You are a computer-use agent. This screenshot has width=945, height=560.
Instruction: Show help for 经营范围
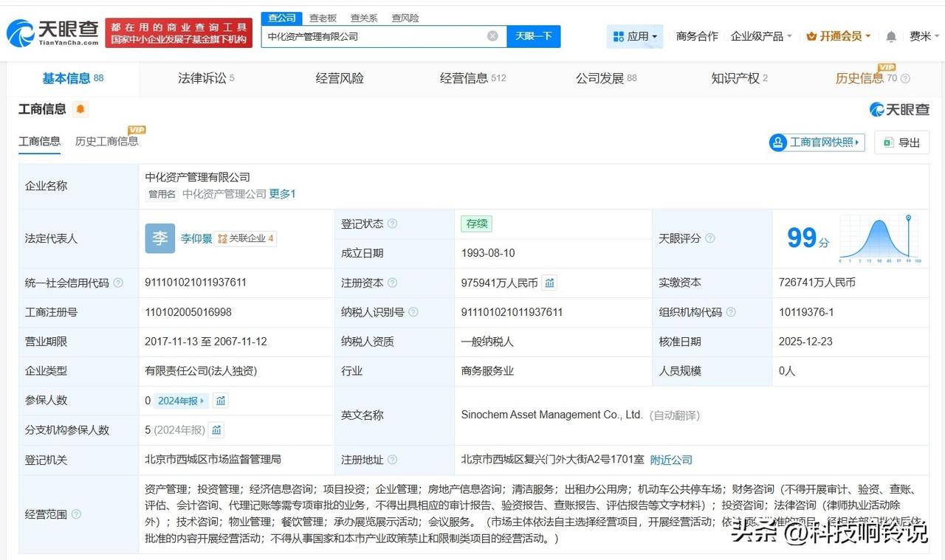[76, 514]
